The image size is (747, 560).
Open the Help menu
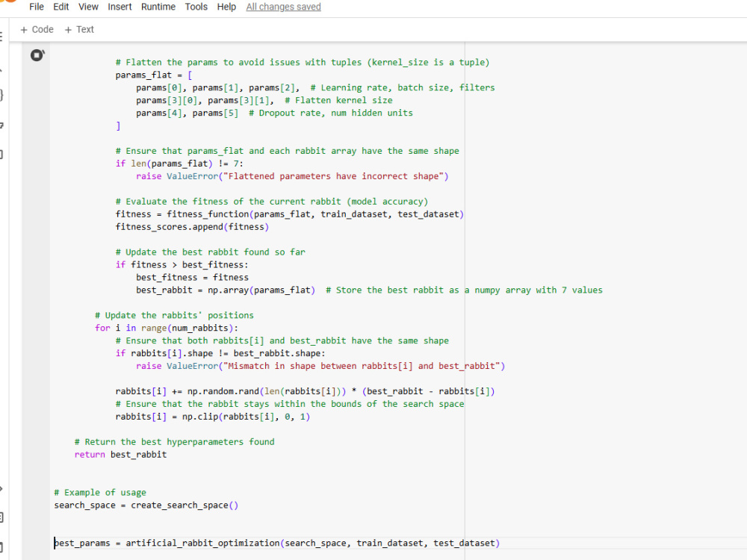(x=226, y=7)
